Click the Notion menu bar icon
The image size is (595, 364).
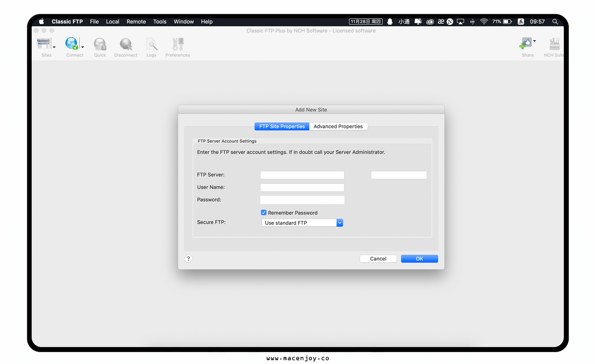coord(450,22)
